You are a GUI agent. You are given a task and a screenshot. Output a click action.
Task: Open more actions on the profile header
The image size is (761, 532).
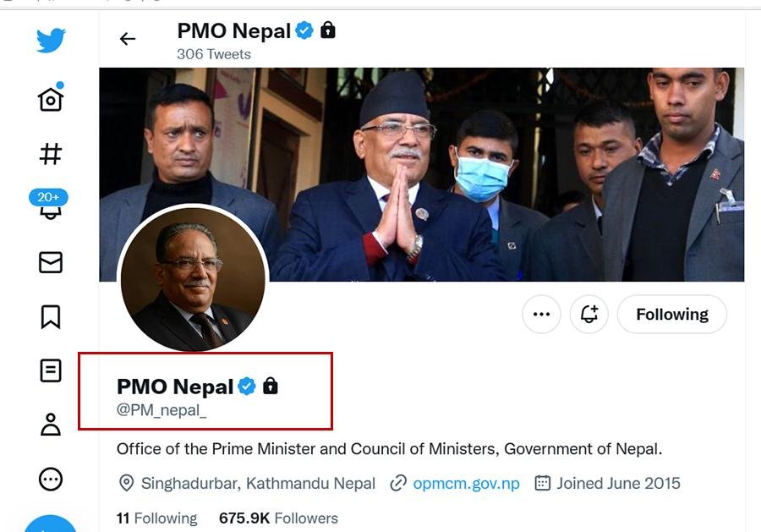tap(541, 314)
